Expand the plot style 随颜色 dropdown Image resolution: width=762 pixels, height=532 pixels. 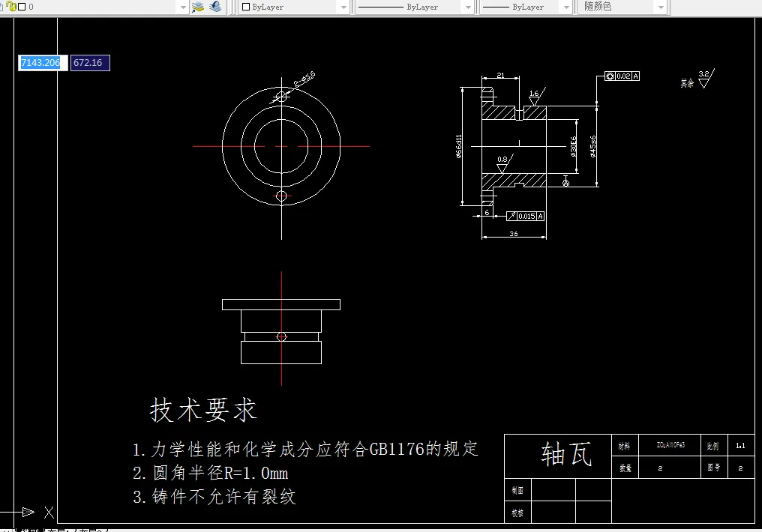click(x=659, y=7)
